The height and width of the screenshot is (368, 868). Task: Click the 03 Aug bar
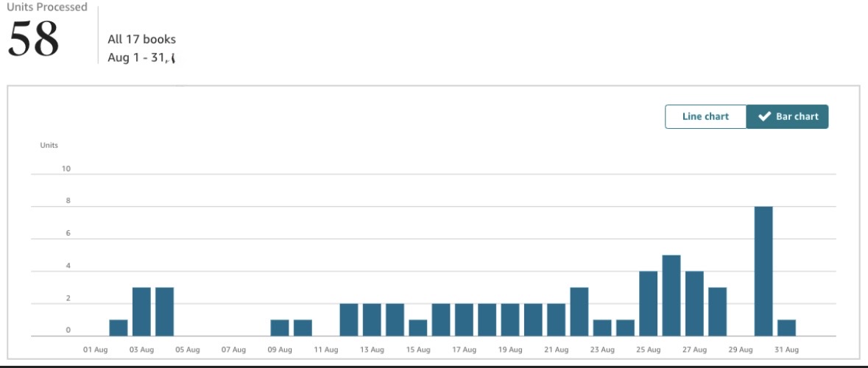click(141, 311)
